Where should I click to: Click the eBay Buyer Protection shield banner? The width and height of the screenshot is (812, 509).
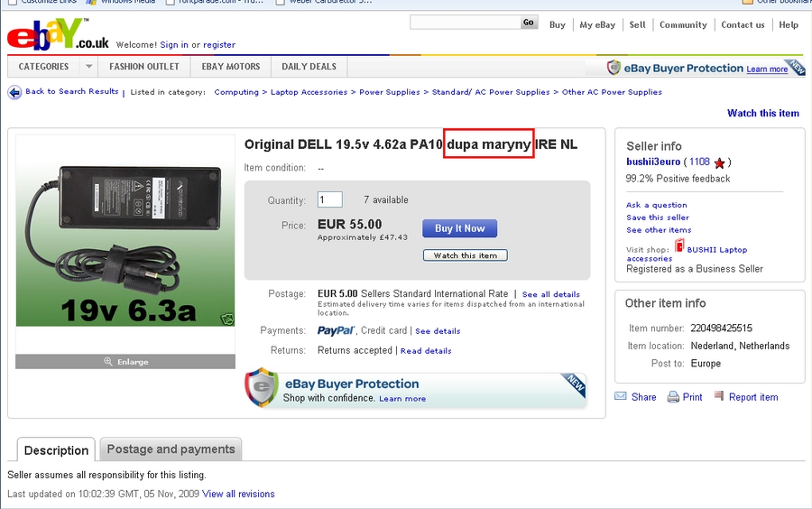[x=415, y=389]
